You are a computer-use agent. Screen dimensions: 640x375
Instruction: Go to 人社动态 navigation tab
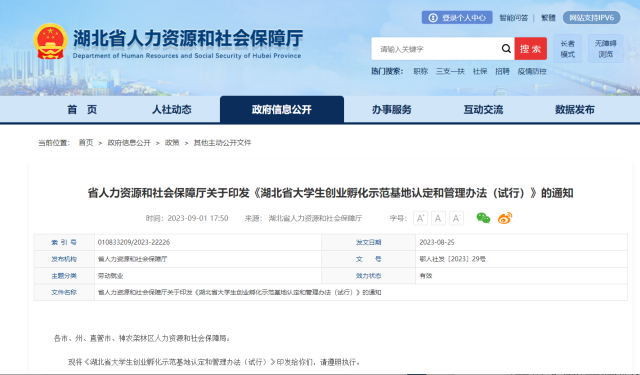(171, 109)
